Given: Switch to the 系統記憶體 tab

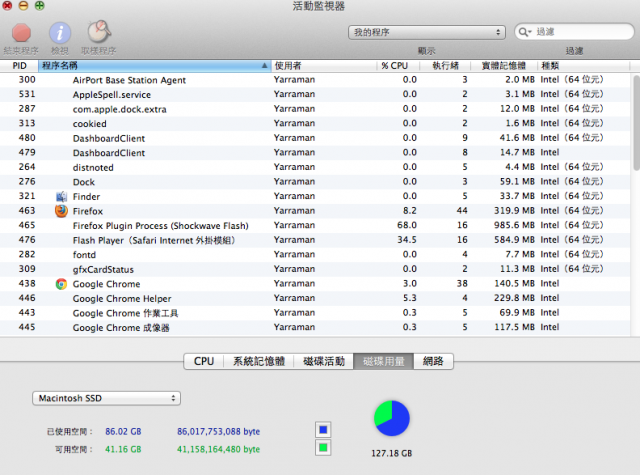Looking at the screenshot, I should [259, 362].
